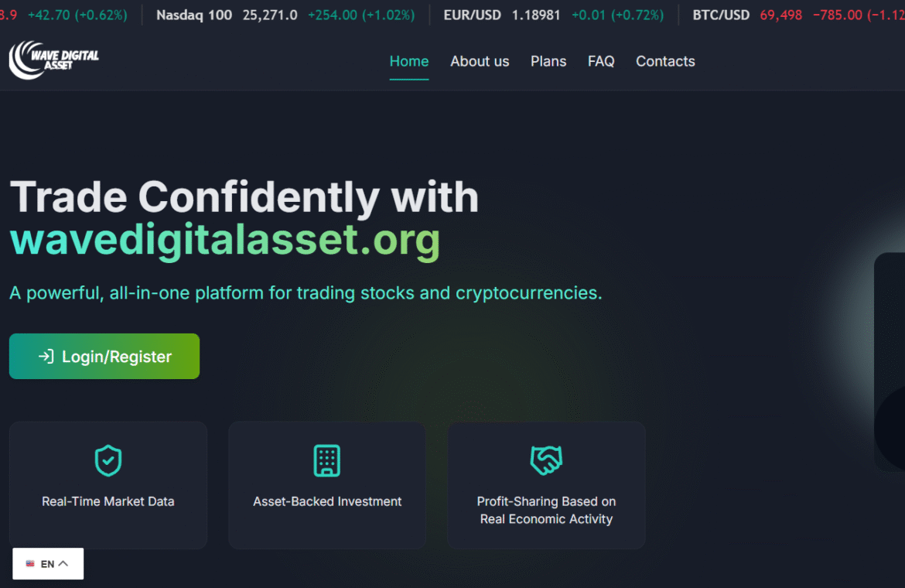Navigate to Contacts
905x588 pixels.
(x=665, y=61)
